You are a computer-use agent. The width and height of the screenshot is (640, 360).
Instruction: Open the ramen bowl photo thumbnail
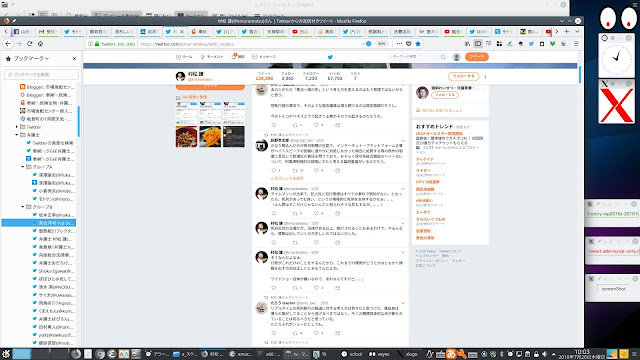click(x=187, y=136)
